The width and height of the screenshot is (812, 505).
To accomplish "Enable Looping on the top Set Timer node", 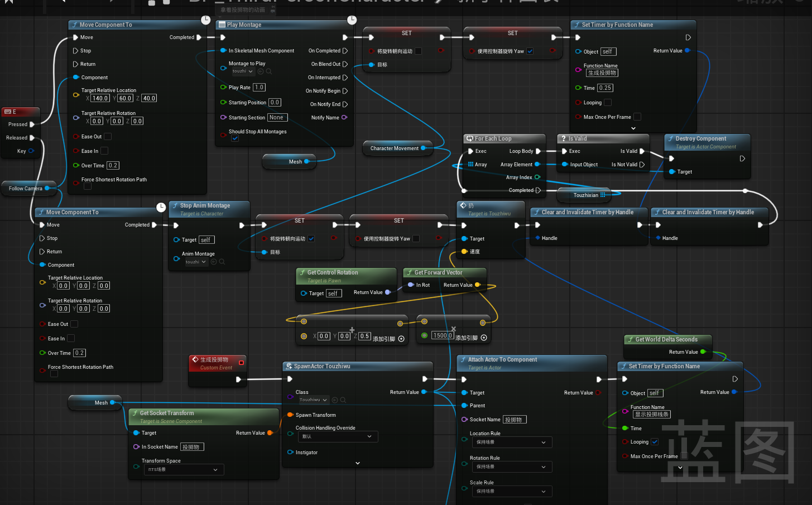I will (x=608, y=103).
